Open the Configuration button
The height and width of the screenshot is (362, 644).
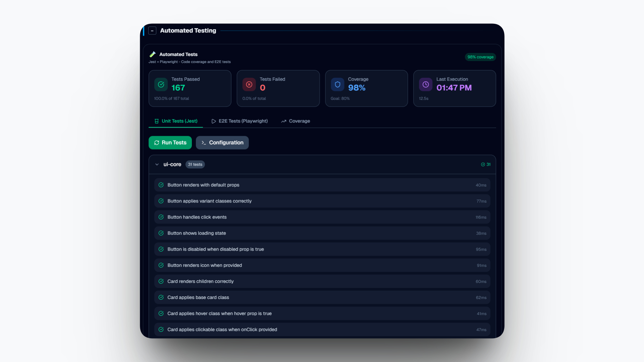(x=222, y=143)
